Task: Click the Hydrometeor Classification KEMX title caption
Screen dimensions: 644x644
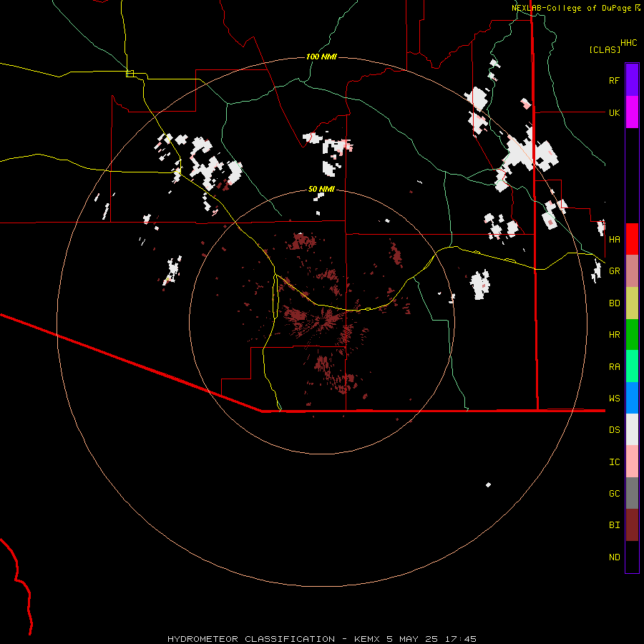Action: pyautogui.click(x=322, y=639)
